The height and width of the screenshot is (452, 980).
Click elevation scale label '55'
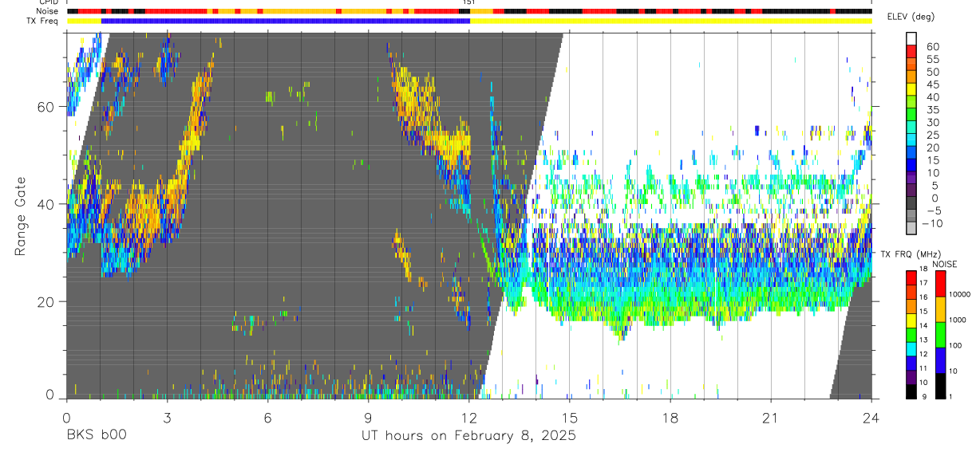[932, 59]
